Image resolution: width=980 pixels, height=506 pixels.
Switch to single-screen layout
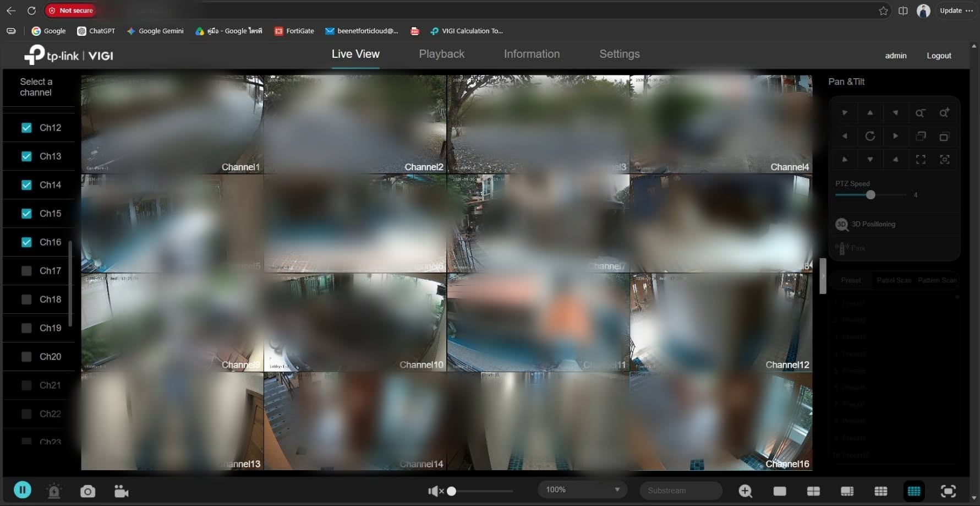pyautogui.click(x=780, y=491)
